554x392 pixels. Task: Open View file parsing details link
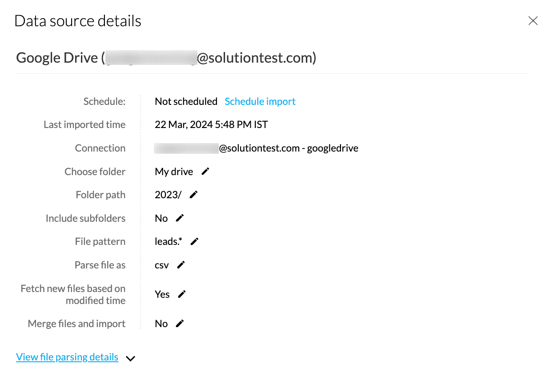pos(67,357)
